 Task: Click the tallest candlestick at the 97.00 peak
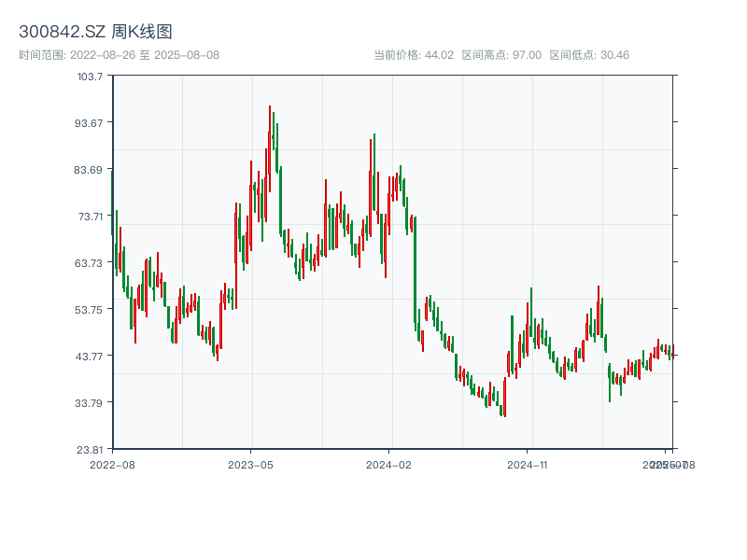coord(270,148)
